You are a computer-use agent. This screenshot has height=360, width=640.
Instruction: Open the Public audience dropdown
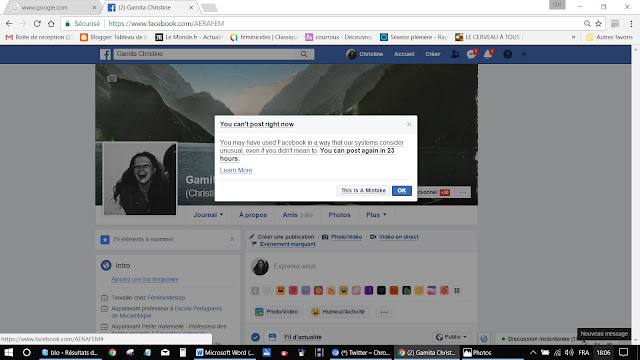(451, 337)
